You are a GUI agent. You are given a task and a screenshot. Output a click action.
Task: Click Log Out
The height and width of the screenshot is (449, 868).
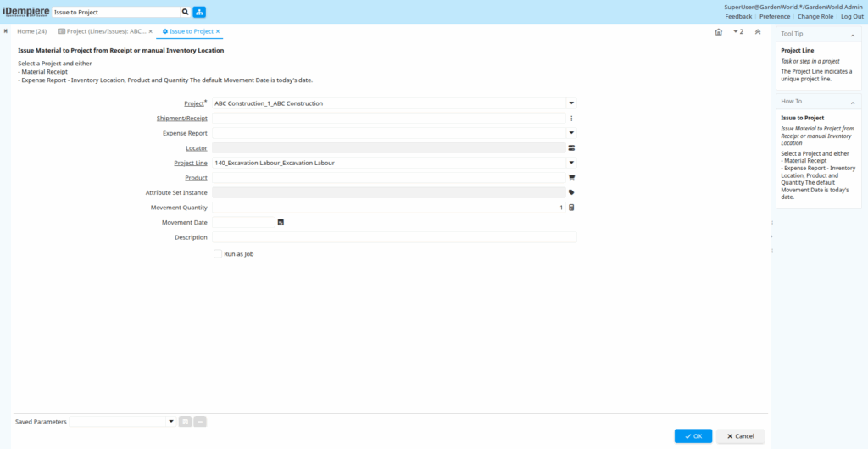tap(852, 17)
